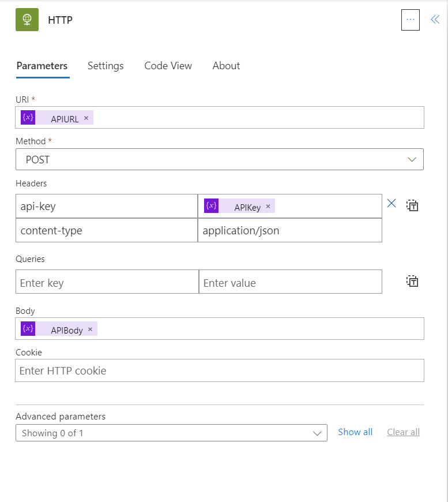Remove the APIBody token from Body
This screenshot has width=448, height=502.
(90, 329)
